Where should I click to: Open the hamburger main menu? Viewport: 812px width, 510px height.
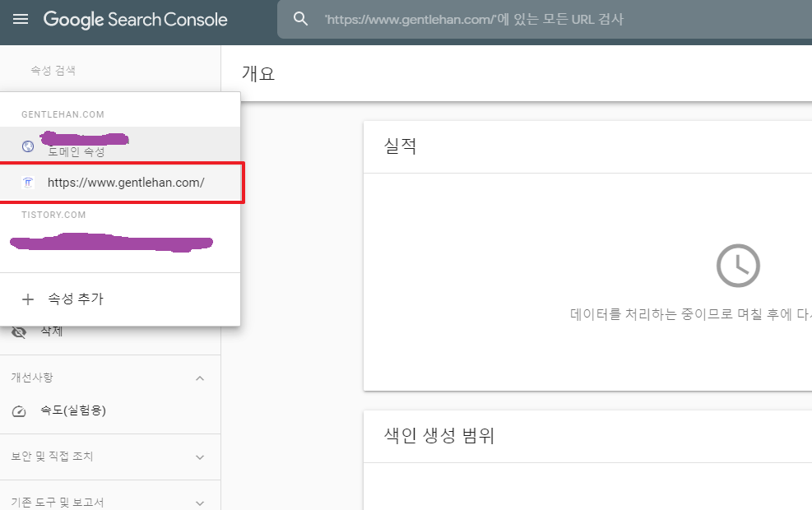[x=21, y=20]
